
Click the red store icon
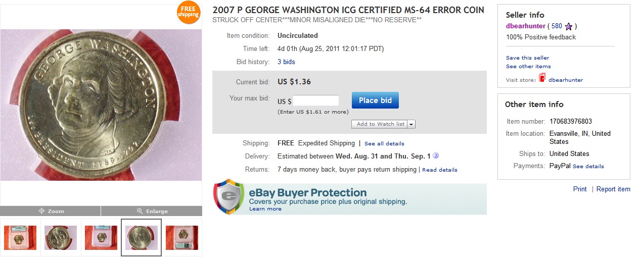[542, 78]
